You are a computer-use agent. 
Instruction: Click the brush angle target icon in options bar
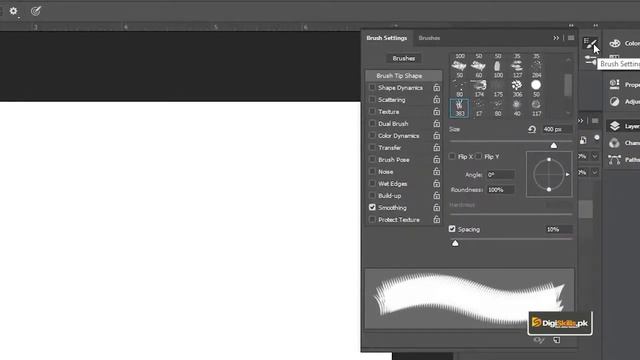(x=36, y=11)
